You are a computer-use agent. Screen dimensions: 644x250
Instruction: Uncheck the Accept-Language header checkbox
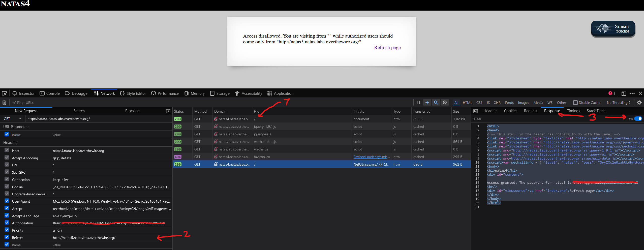click(x=7, y=215)
